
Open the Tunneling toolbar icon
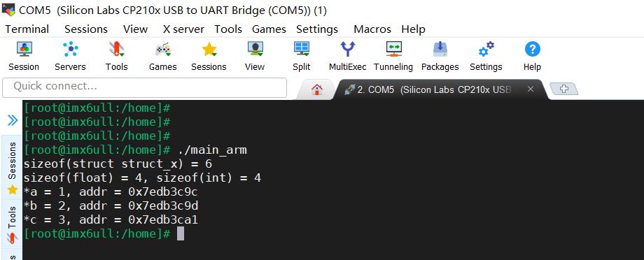(393, 49)
